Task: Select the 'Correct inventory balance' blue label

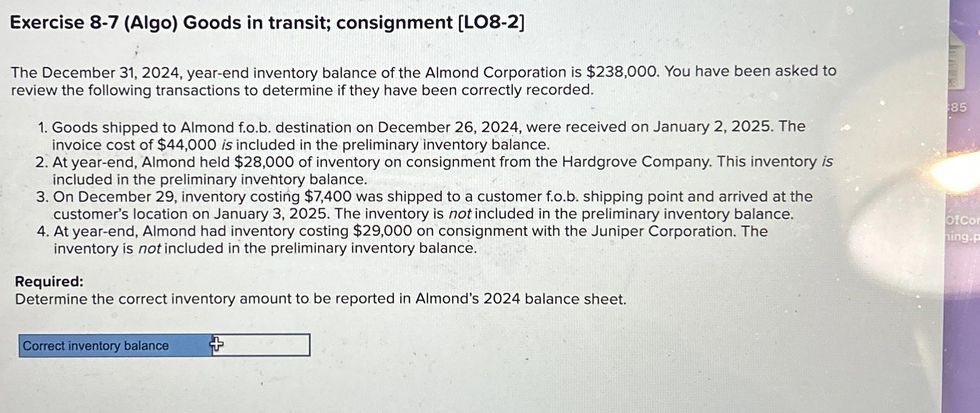Action: (95, 346)
